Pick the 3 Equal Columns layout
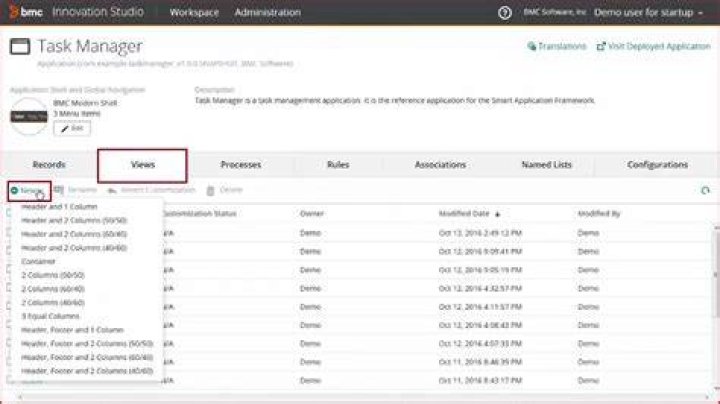Image resolution: width=720 pixels, height=404 pixels. [50, 316]
